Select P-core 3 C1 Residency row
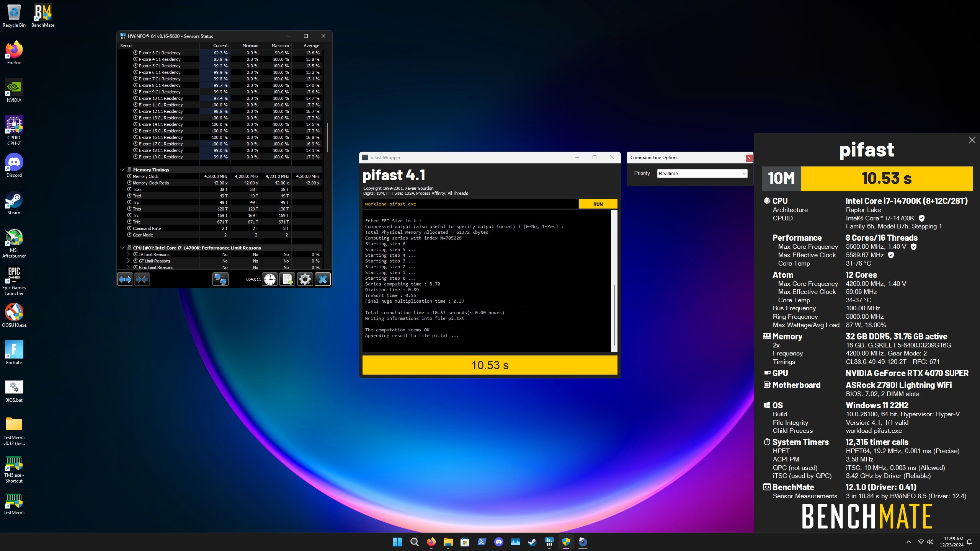The width and height of the screenshot is (980, 551). point(220,53)
